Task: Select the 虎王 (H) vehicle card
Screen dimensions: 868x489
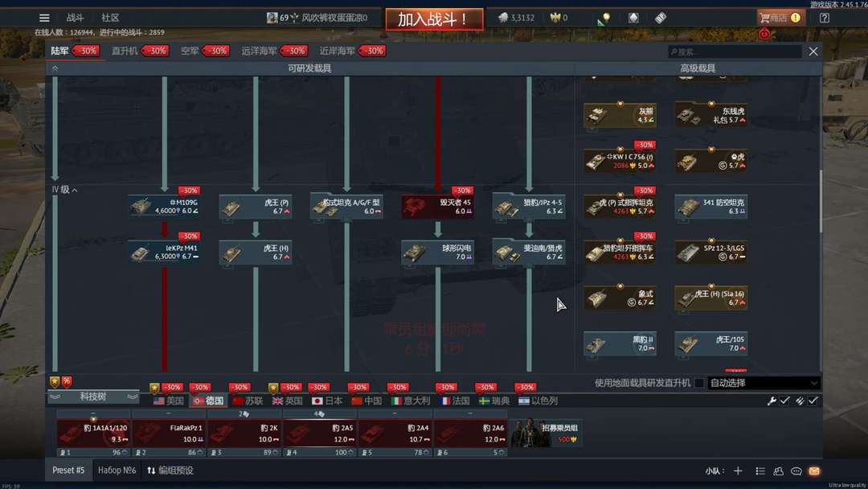Action: coord(256,253)
